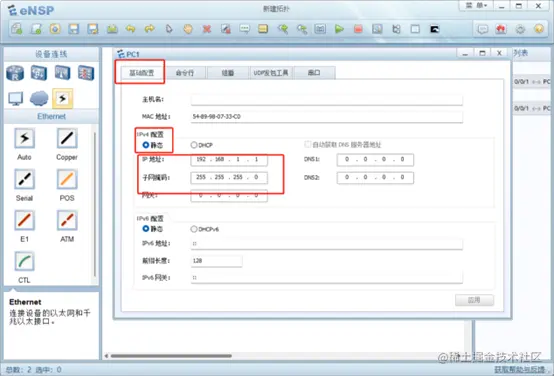Open the CLI black terminal toolbar icon
This screenshot has width=554, height=376.
pos(434,29)
